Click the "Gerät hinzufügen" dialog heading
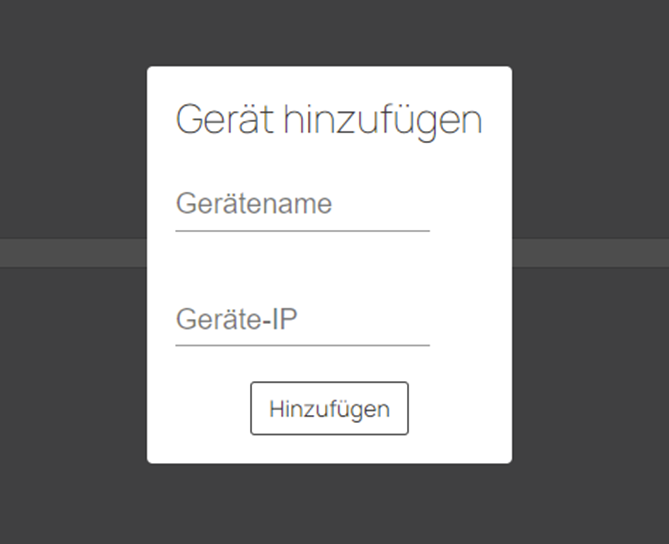The height and width of the screenshot is (544, 669). (329, 120)
